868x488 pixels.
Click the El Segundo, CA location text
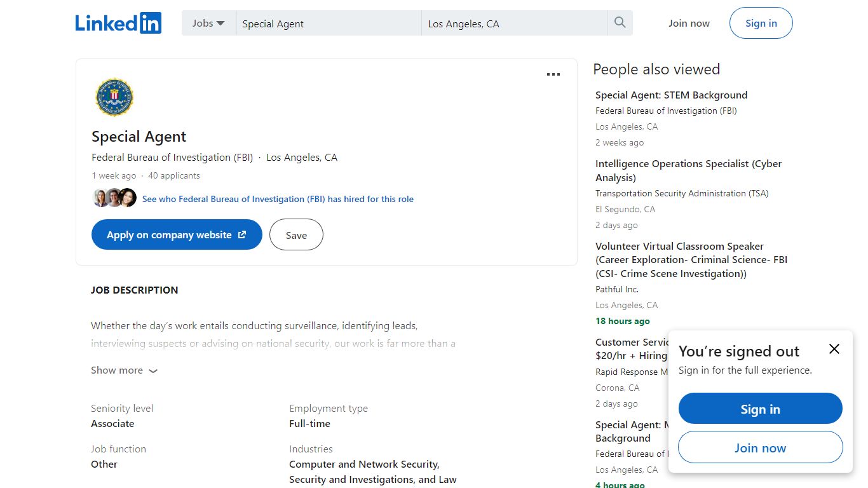625,209
